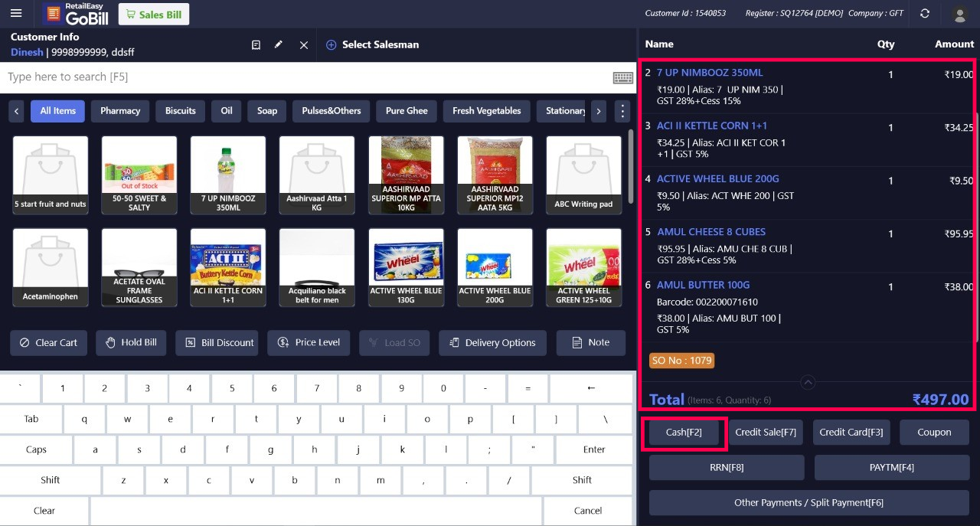Add ABC Writing pad item

(x=583, y=175)
